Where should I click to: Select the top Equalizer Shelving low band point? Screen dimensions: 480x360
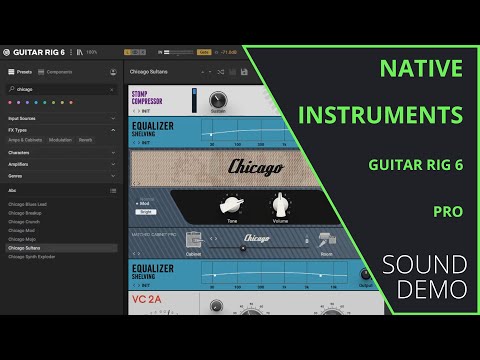point(211,134)
